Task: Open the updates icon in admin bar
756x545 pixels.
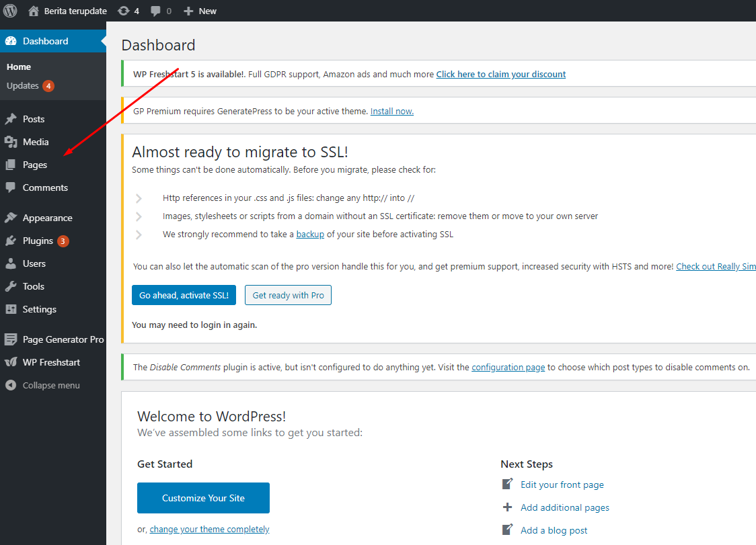Action: click(x=123, y=11)
